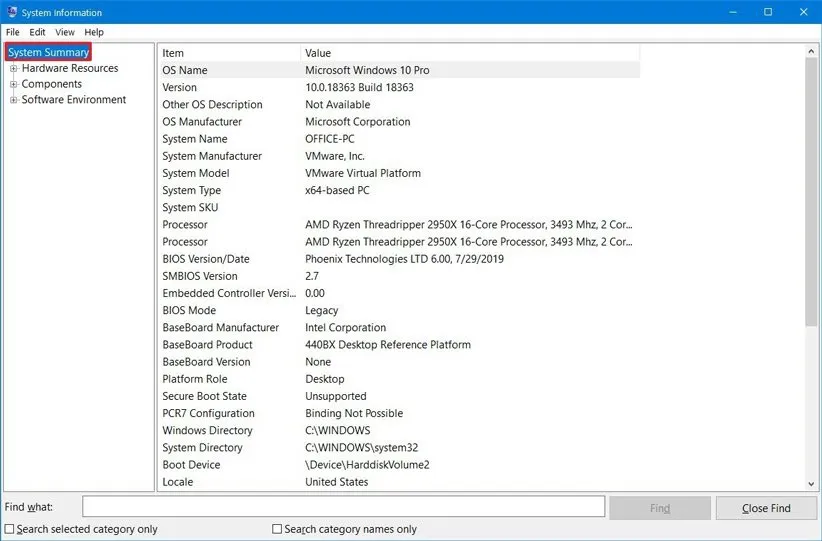Select System Summary in the tree
The image size is (822, 541).
pyautogui.click(x=49, y=52)
